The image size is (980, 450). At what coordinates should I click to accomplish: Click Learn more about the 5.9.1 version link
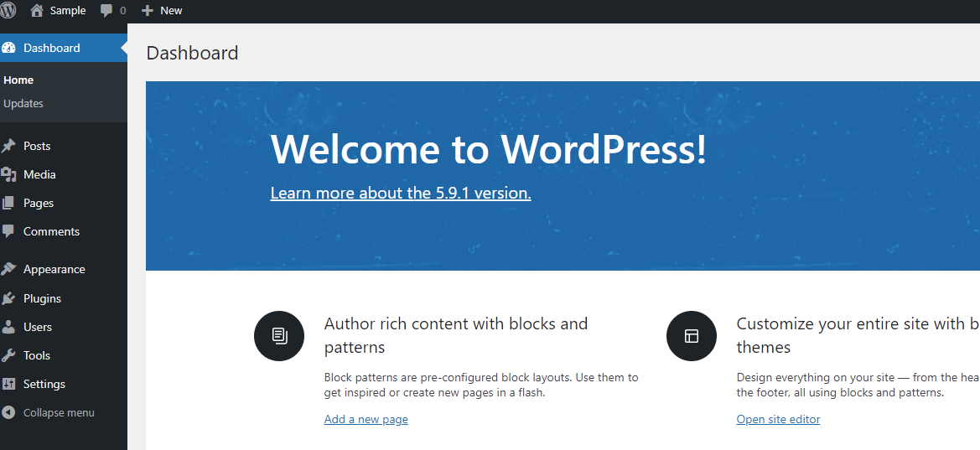pyautogui.click(x=401, y=193)
